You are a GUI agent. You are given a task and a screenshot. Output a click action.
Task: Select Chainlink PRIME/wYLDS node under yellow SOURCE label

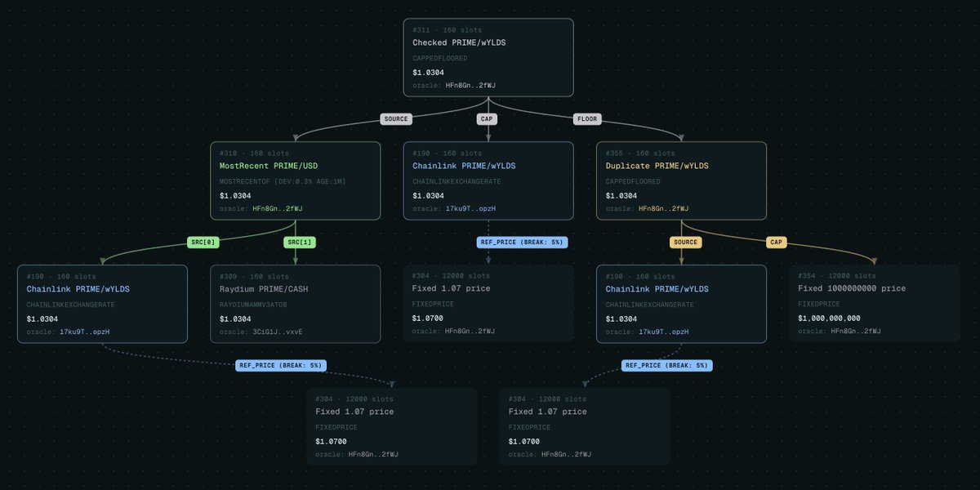tap(681, 304)
